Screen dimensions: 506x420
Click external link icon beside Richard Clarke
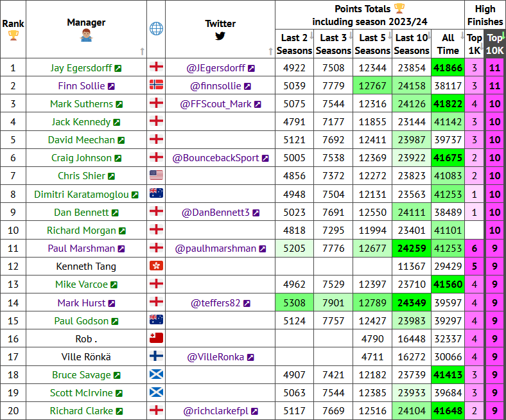(119, 412)
